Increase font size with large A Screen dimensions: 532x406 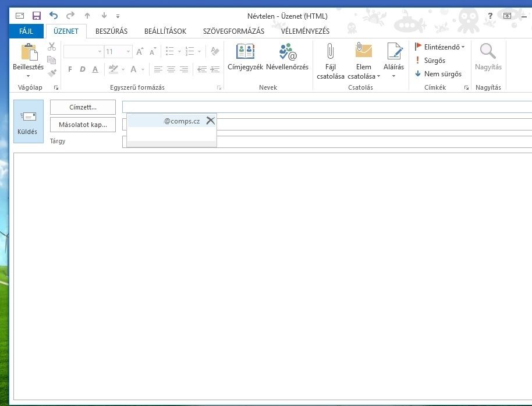(x=140, y=52)
